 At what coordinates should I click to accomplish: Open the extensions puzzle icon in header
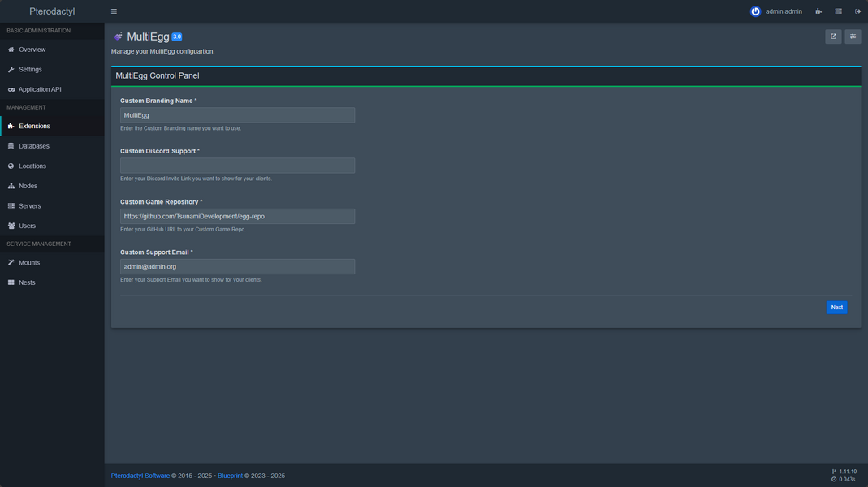(818, 11)
